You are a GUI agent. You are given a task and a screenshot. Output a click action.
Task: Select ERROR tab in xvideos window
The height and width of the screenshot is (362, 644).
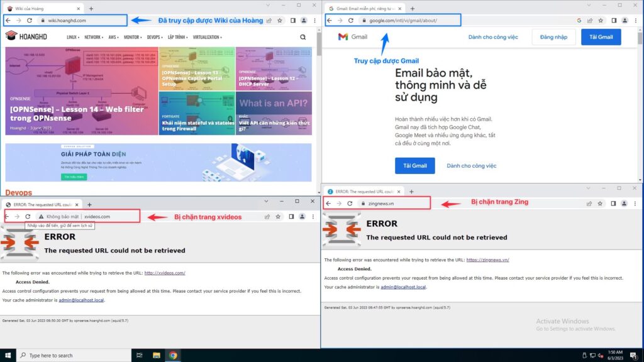42,204
